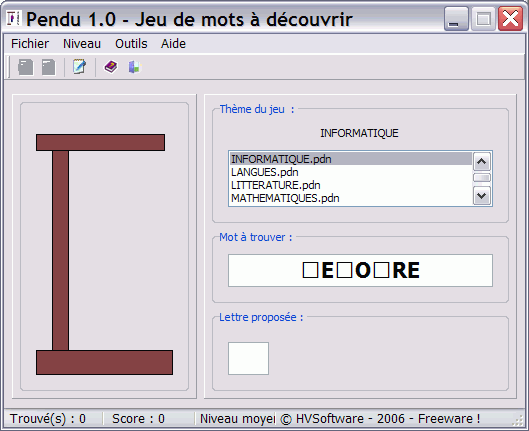Open the Aide menu
Viewport: 529px width, 431px height.
point(173,44)
